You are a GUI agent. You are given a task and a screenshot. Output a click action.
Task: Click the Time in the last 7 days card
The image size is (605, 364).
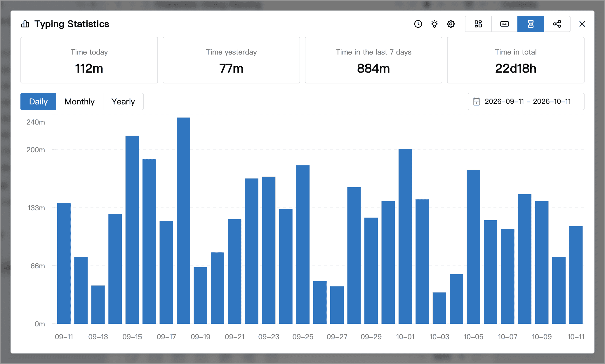click(373, 60)
